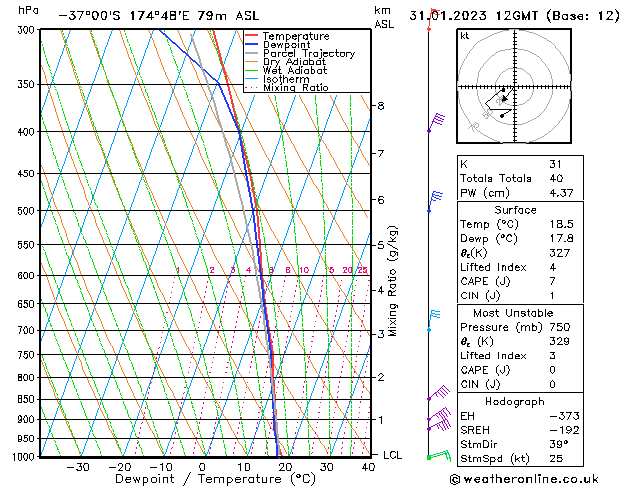This screenshot has height=486, width=629.
Task: Click the Most Unstable Pressure value '750'
Action: [x=560, y=327]
